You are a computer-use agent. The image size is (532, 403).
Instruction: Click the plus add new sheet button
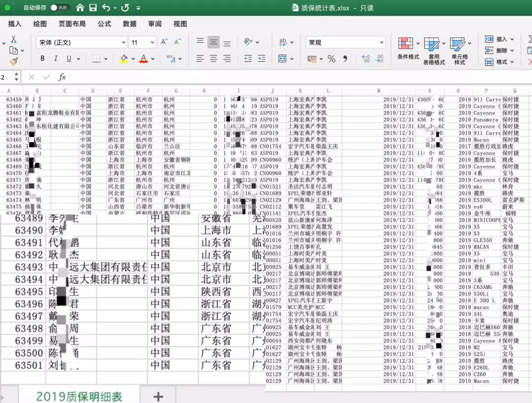[158, 396]
